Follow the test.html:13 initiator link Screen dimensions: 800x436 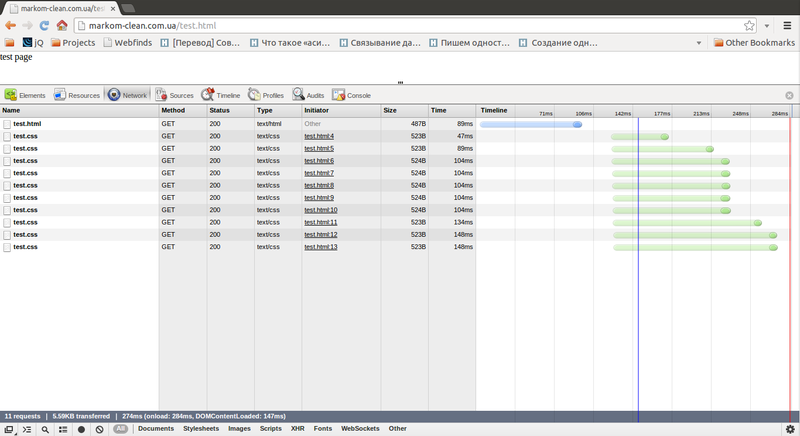321,247
